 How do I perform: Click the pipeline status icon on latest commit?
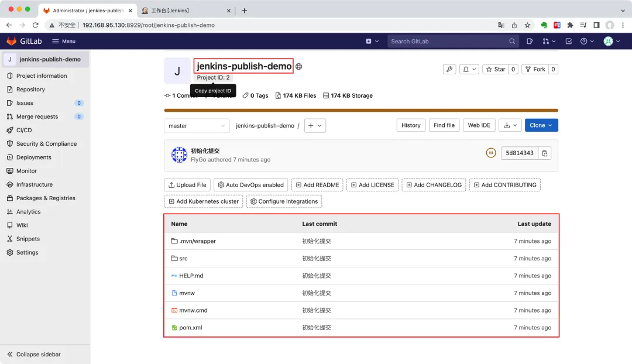point(490,153)
